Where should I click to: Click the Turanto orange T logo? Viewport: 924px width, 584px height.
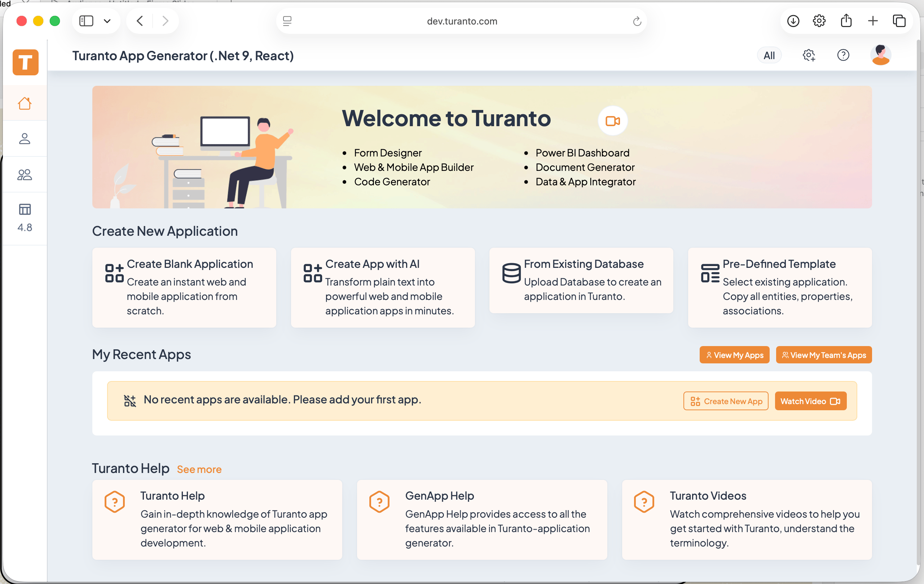(25, 62)
